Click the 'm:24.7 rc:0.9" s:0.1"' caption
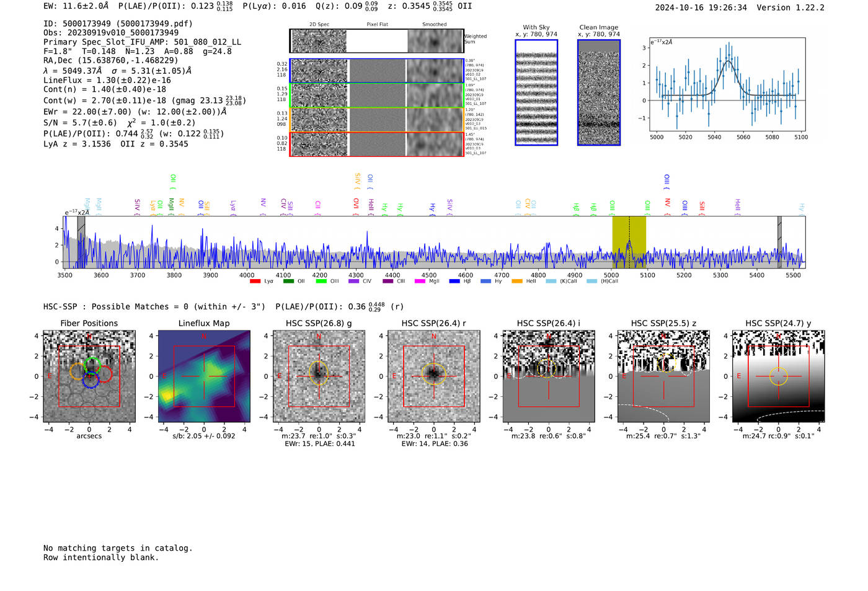868x591 pixels. click(x=779, y=436)
